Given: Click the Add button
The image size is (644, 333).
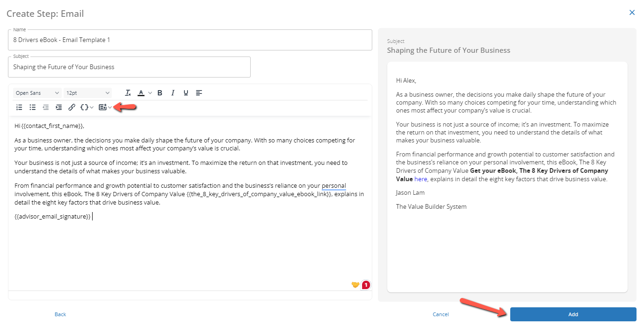Looking at the screenshot, I should pyautogui.click(x=573, y=314).
